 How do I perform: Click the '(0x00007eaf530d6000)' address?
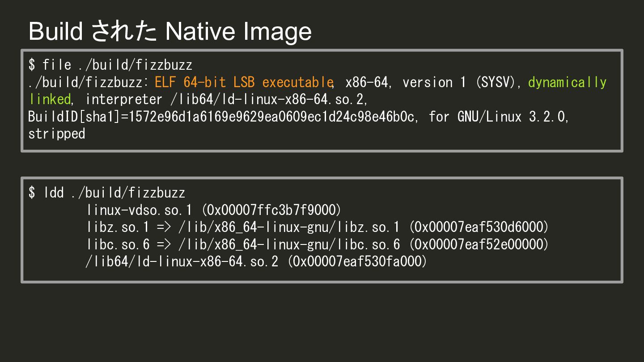point(479,227)
